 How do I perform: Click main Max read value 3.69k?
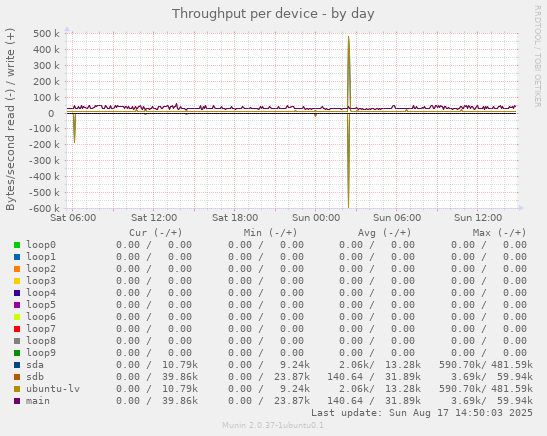pyautogui.click(x=466, y=401)
